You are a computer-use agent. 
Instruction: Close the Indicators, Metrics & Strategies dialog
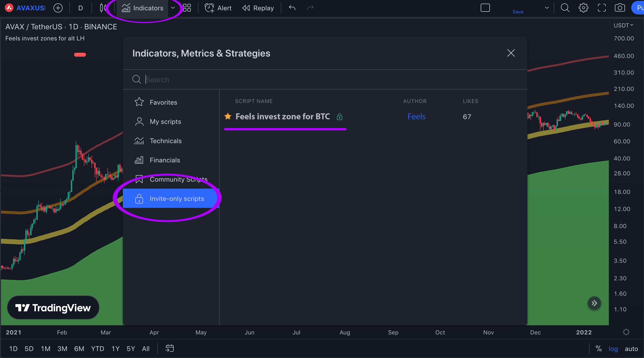(x=511, y=53)
